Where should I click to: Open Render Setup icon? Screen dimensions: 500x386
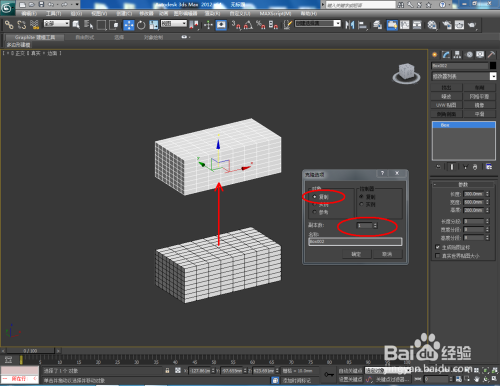coord(447,25)
